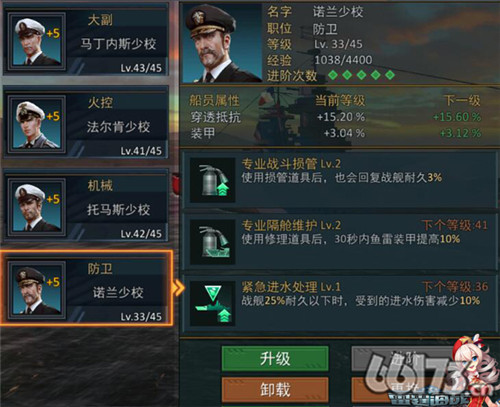Click the green 升级 button
The image size is (500, 407).
(275, 359)
